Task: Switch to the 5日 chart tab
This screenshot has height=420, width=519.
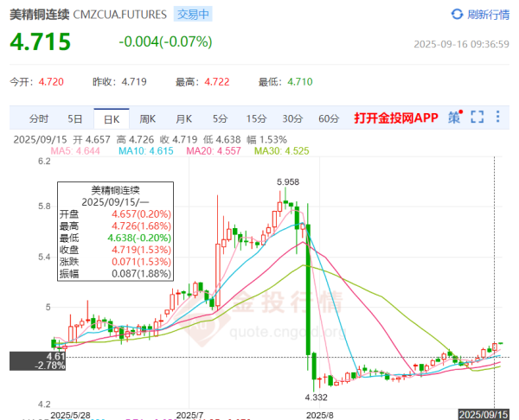Action: (74, 118)
